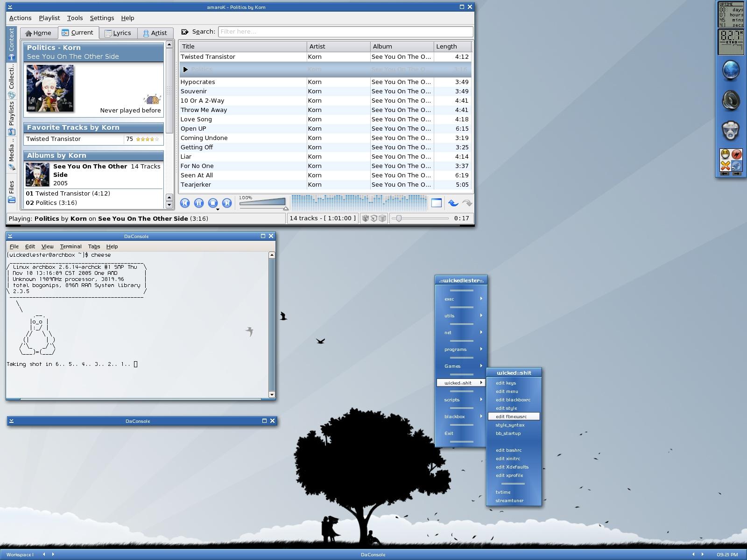The width and height of the screenshot is (747, 560).
Task: Click the currently playing Politics row play icon
Action: click(185, 70)
